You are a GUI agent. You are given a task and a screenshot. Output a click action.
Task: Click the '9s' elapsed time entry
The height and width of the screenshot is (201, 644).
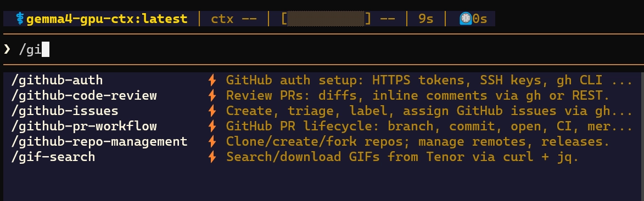coord(426,19)
